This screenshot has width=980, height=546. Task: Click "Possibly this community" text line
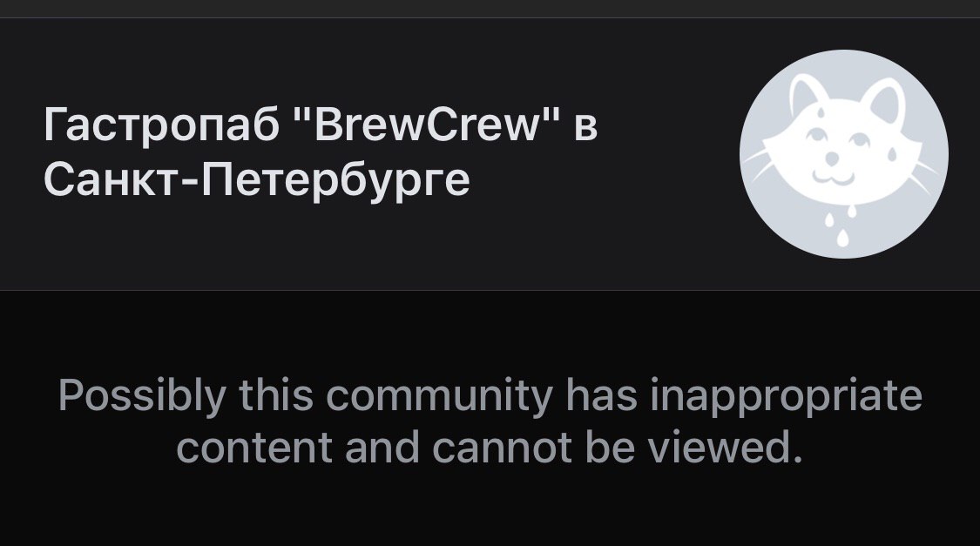[x=306, y=396]
